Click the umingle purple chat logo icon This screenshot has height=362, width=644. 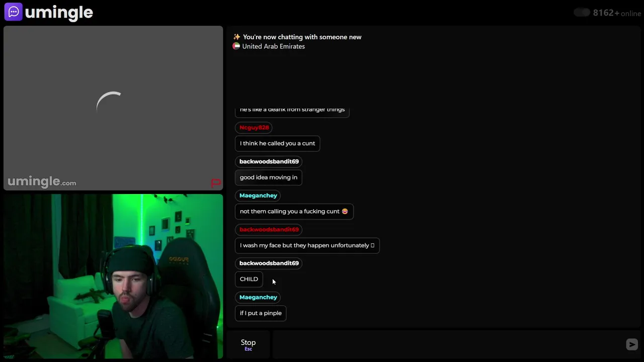coord(14,12)
